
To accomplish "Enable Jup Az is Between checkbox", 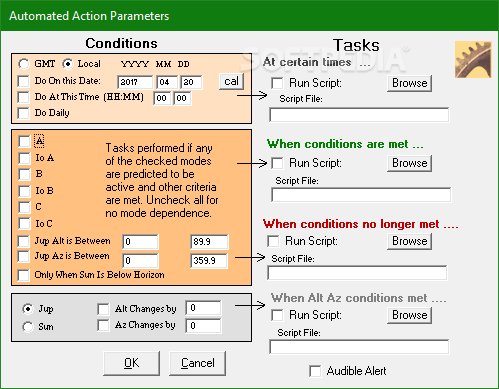I will click(x=23, y=256).
